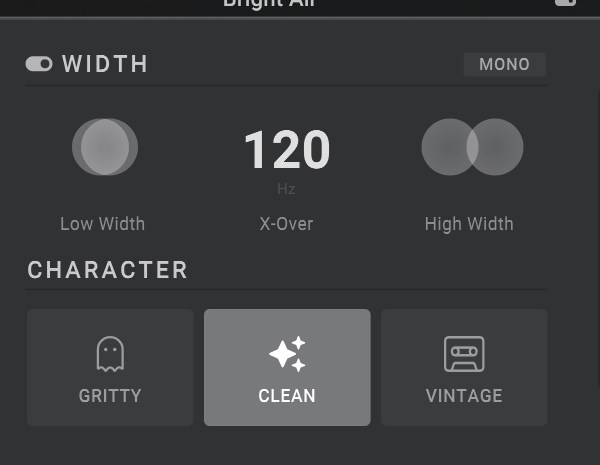600x465 pixels.
Task: Select the 120 X-Over frequency value
Action: click(287, 151)
